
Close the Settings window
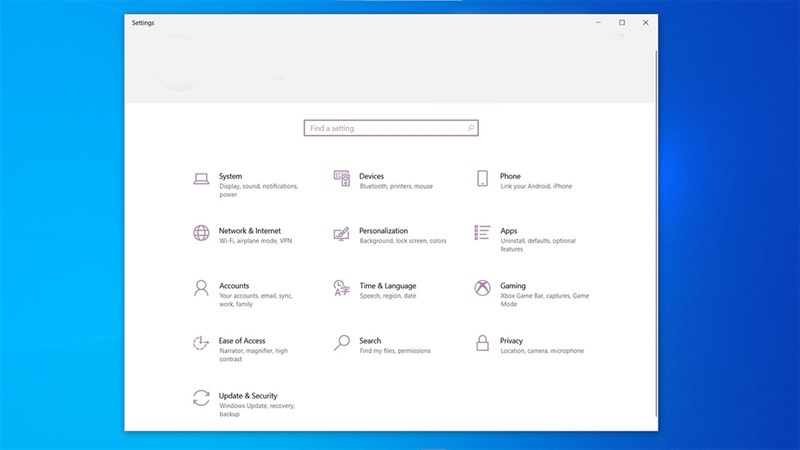point(645,22)
